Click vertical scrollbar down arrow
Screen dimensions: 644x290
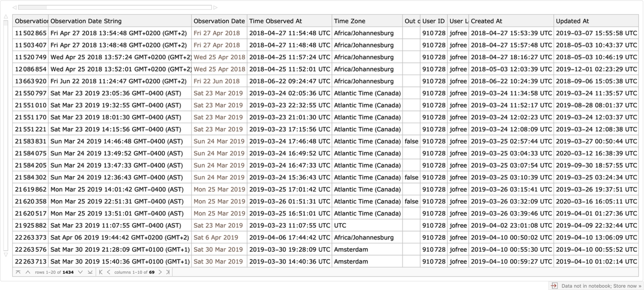coord(6,255)
